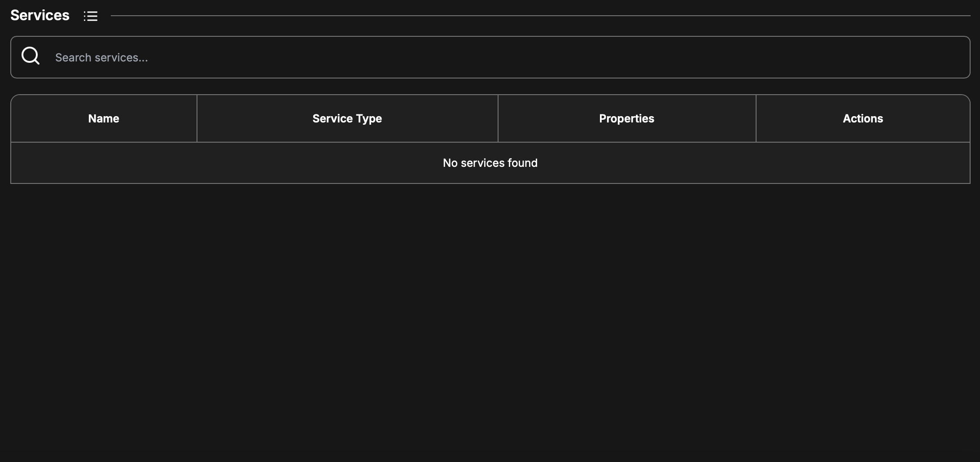Tap the "Actions" table heading text

(x=862, y=118)
